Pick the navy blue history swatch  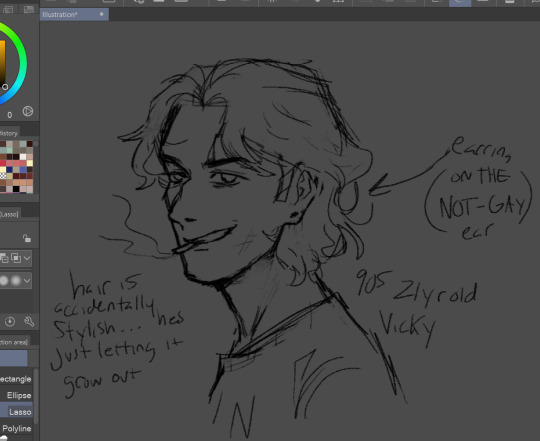[x=9, y=170]
